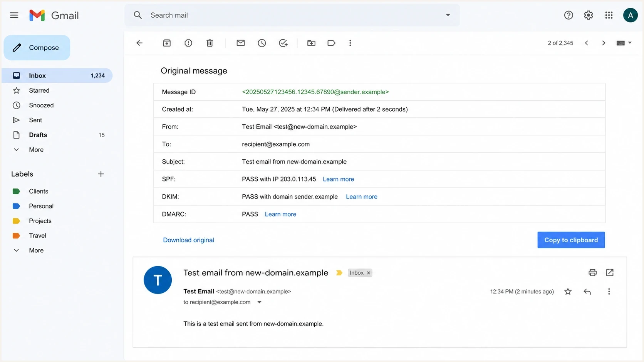Print the email
The width and height of the screenshot is (644, 362).
tap(592, 273)
